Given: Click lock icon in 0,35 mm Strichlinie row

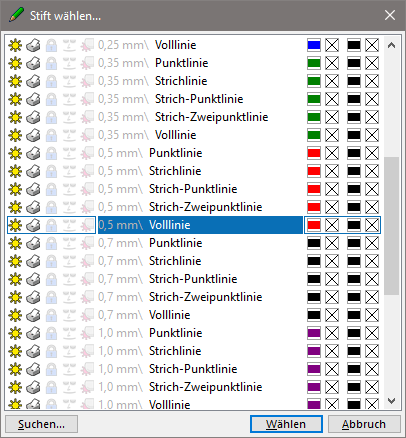Looking at the screenshot, I should coord(51,81).
